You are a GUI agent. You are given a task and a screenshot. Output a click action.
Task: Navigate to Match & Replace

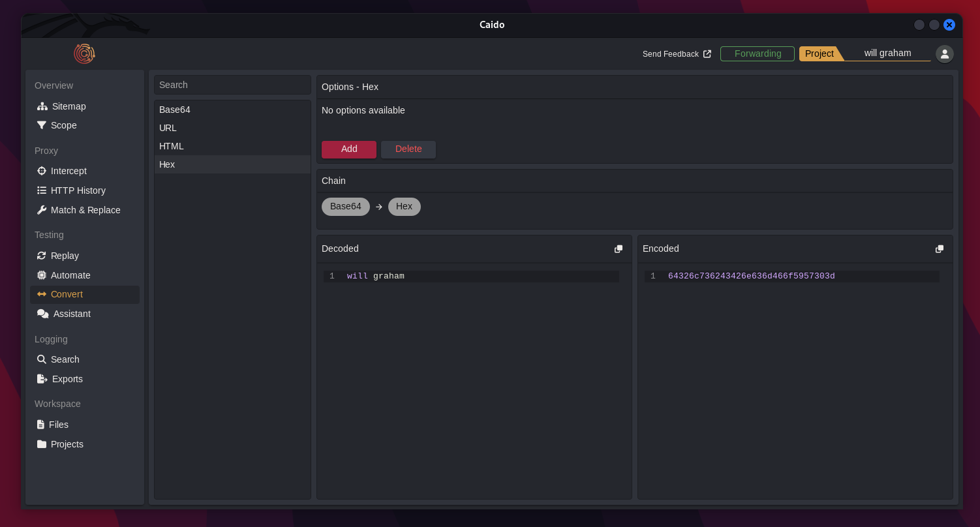(x=85, y=210)
